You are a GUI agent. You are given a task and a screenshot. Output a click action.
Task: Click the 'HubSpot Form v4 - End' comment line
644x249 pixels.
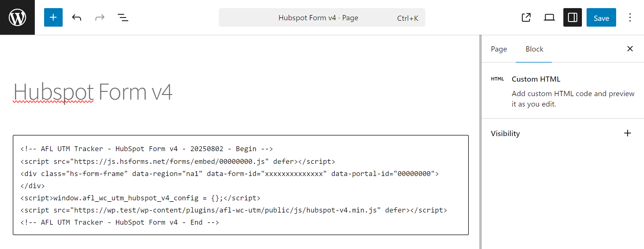[120, 222]
